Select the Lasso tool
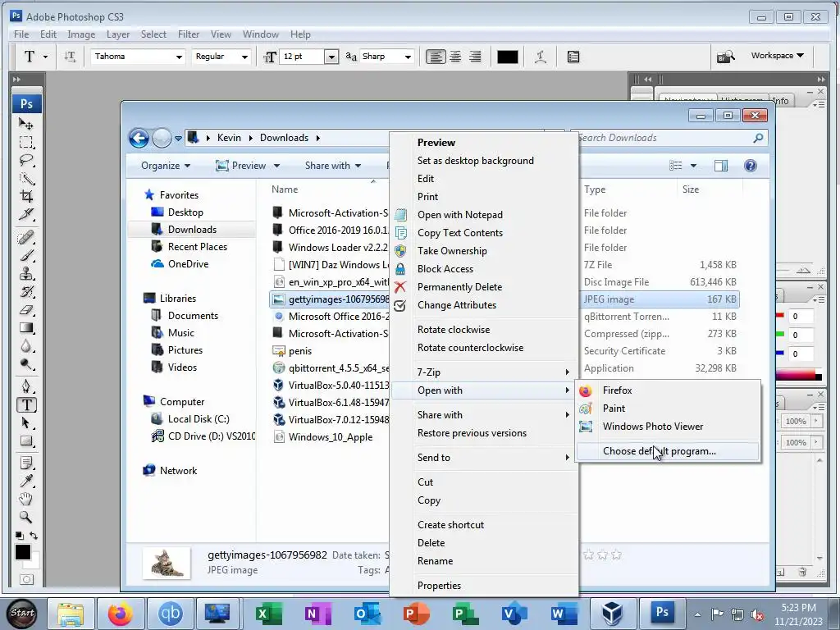This screenshot has width=840, height=630. tap(26, 160)
